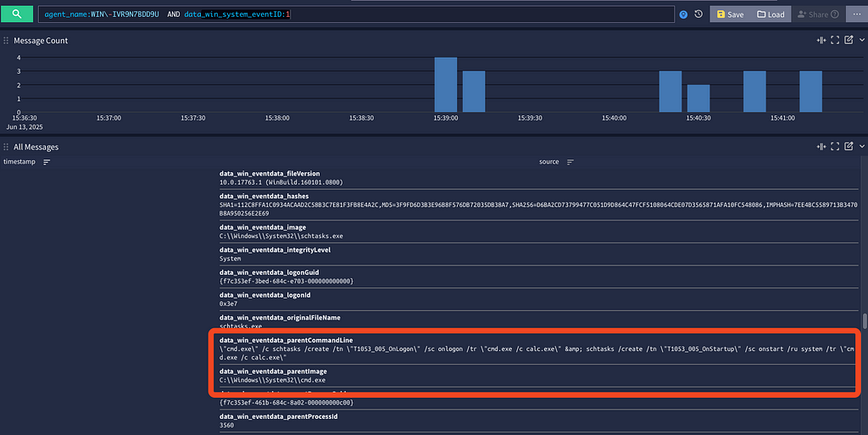Fit Message Count widget width icon
This screenshot has height=435, width=868.
click(821, 40)
